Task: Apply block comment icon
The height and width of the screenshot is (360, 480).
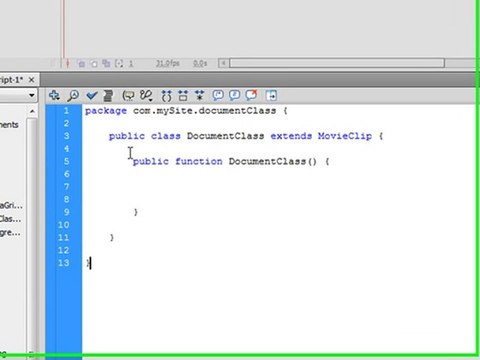Action: coord(218,96)
